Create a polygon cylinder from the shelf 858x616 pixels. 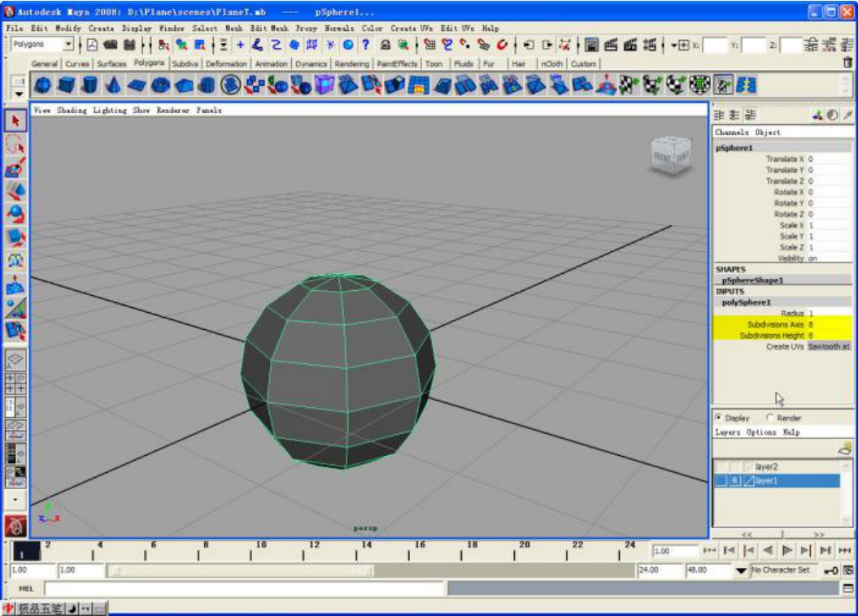pyautogui.click(x=89, y=85)
